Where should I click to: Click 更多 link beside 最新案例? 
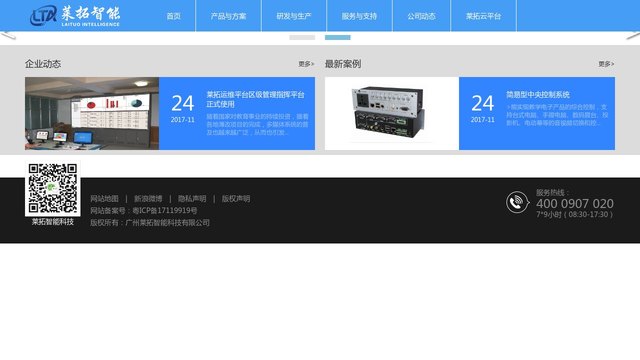(606, 64)
